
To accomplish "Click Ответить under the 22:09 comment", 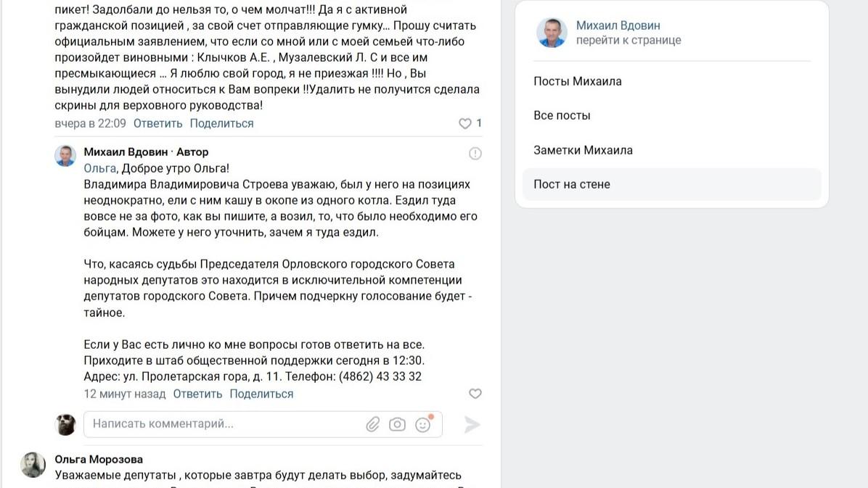I will [x=157, y=123].
